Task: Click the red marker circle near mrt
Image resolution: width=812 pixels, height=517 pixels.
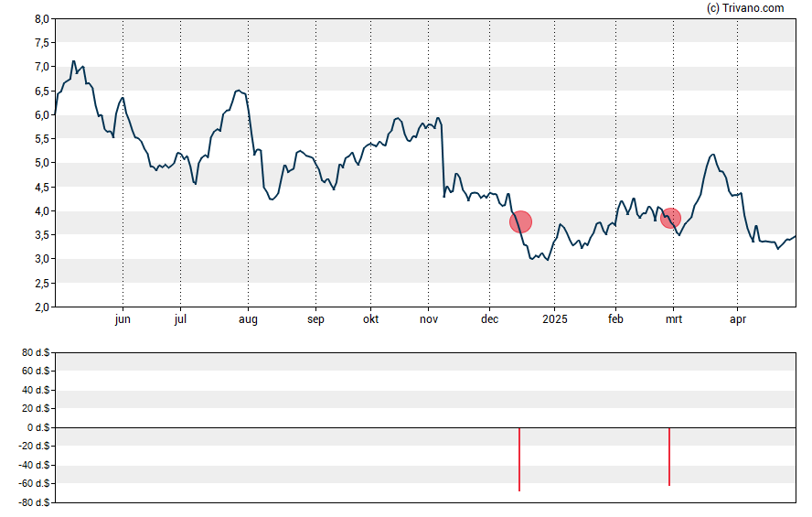Action: (670, 218)
